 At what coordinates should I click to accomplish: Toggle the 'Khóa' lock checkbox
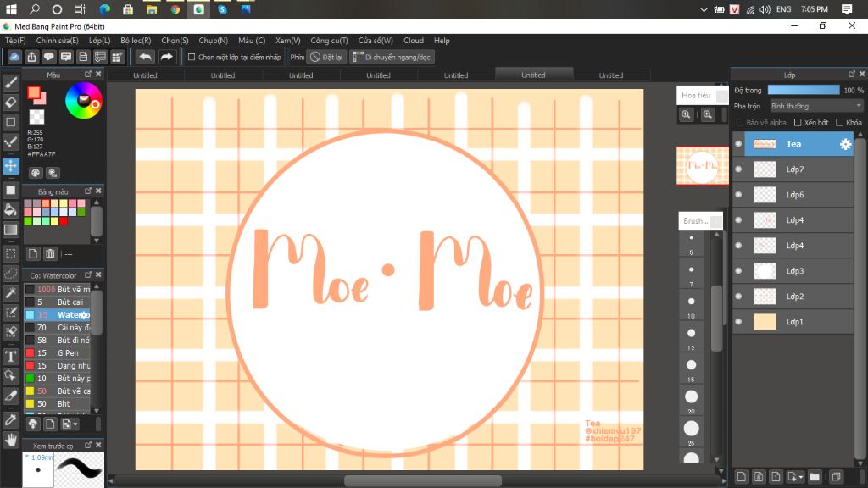(x=839, y=123)
